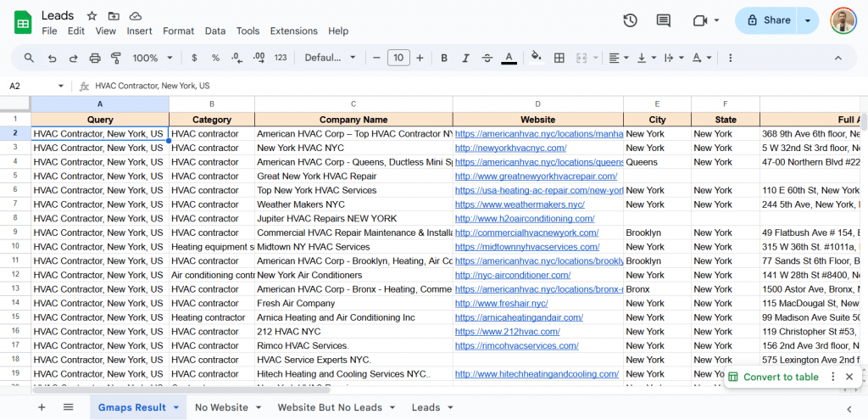This screenshot has height=420, width=868.
Task: Open the Insert menu
Action: point(140,31)
